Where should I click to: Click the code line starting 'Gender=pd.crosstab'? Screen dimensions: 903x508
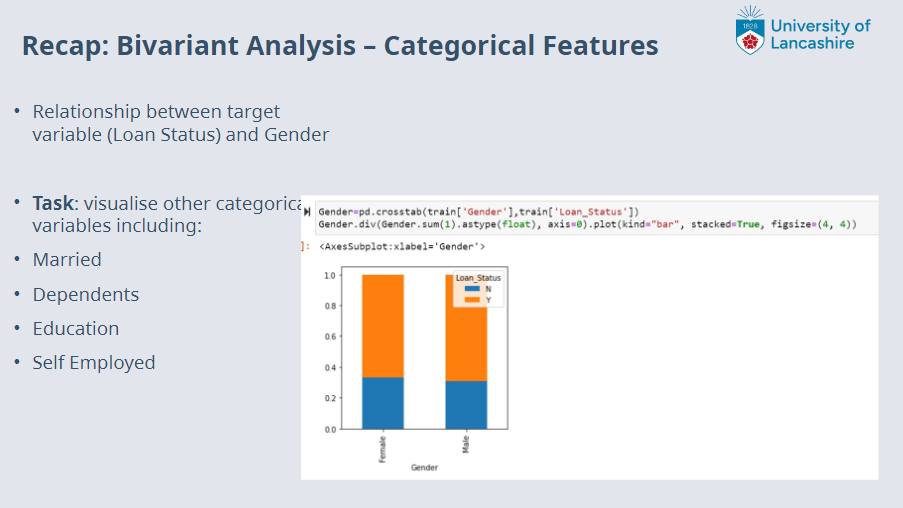point(479,212)
